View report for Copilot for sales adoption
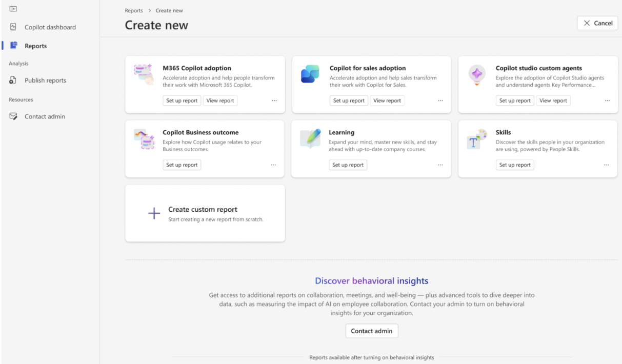This screenshot has height=364, width=622. [387, 101]
